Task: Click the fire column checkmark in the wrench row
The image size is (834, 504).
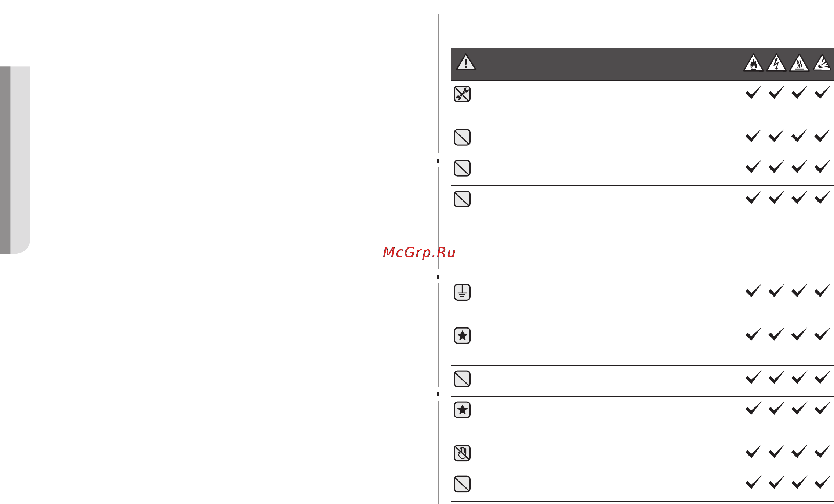Action: [x=753, y=92]
